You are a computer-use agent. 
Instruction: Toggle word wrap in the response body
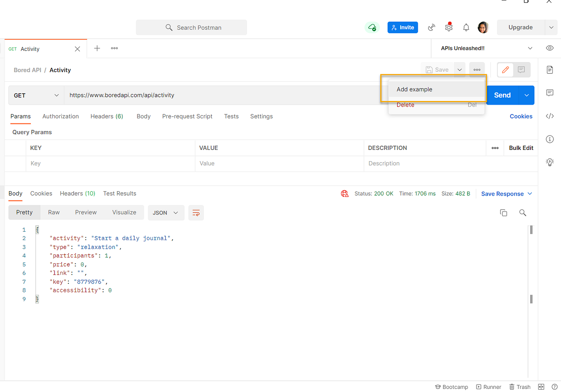[x=196, y=213]
